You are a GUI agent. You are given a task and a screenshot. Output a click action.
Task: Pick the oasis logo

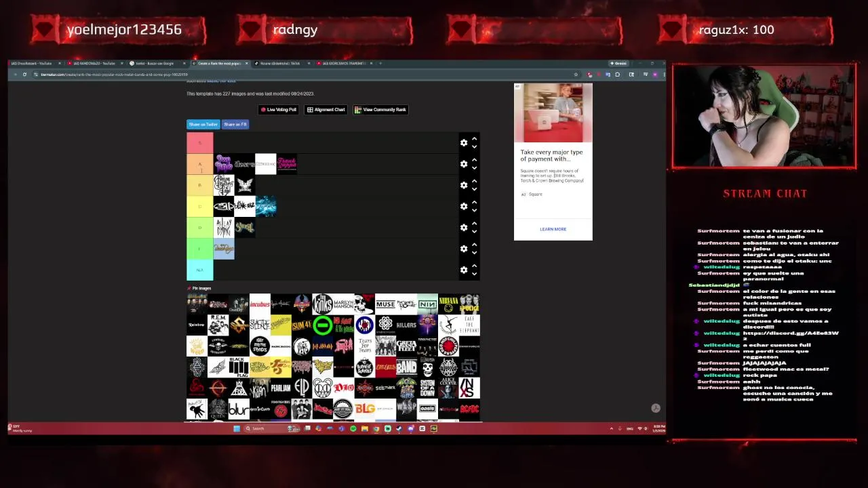(427, 409)
